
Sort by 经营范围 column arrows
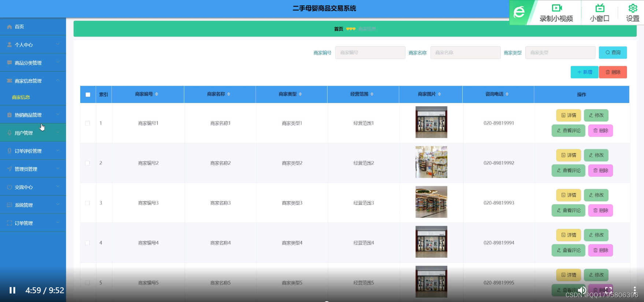coord(372,94)
